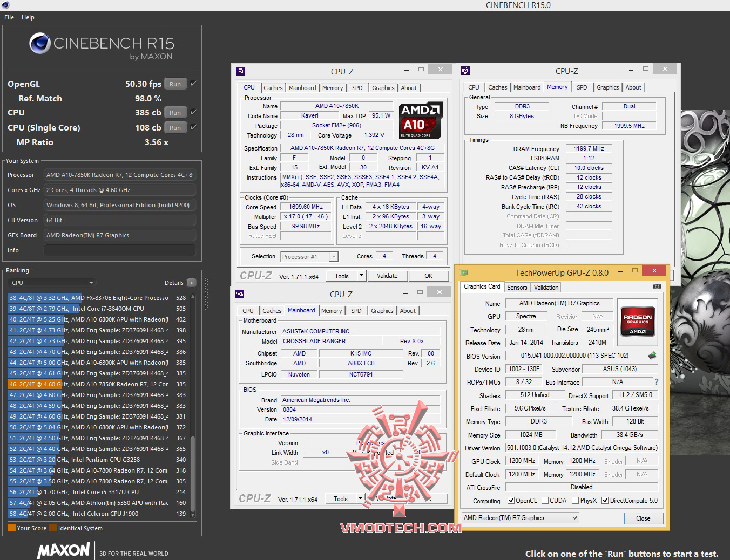Click the GPU-Z Device ID value
730x560 pixels.
[524, 369]
